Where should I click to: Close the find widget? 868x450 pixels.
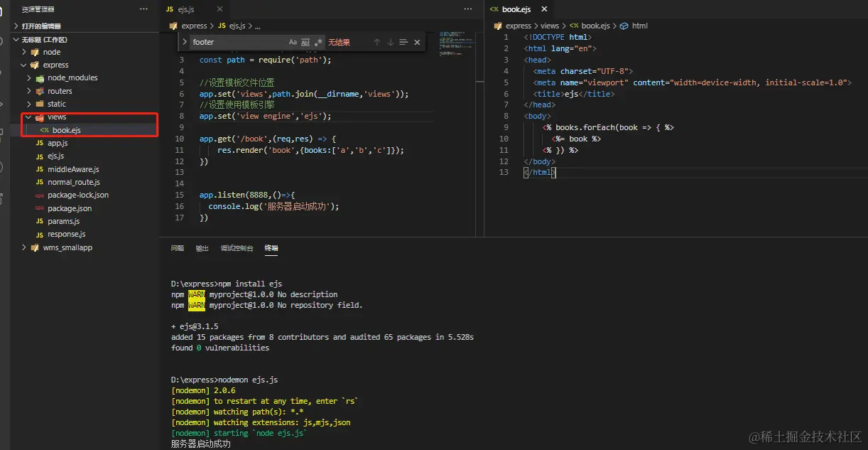tap(417, 43)
